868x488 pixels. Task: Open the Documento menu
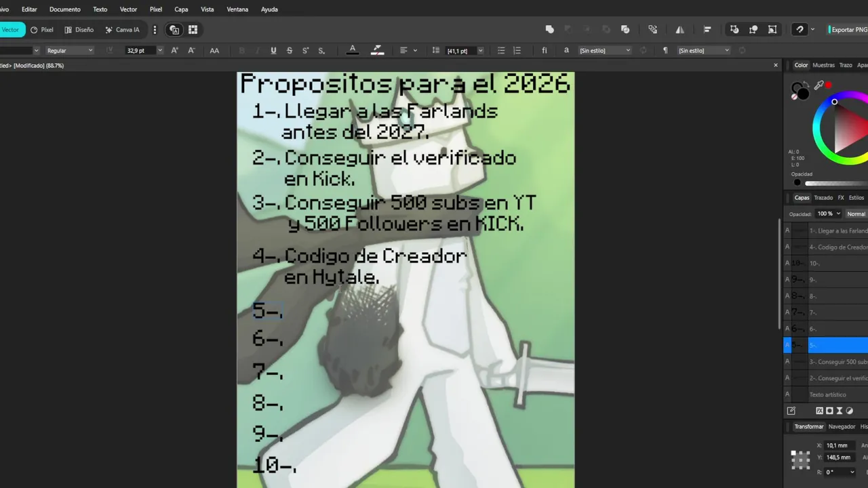[x=65, y=9]
